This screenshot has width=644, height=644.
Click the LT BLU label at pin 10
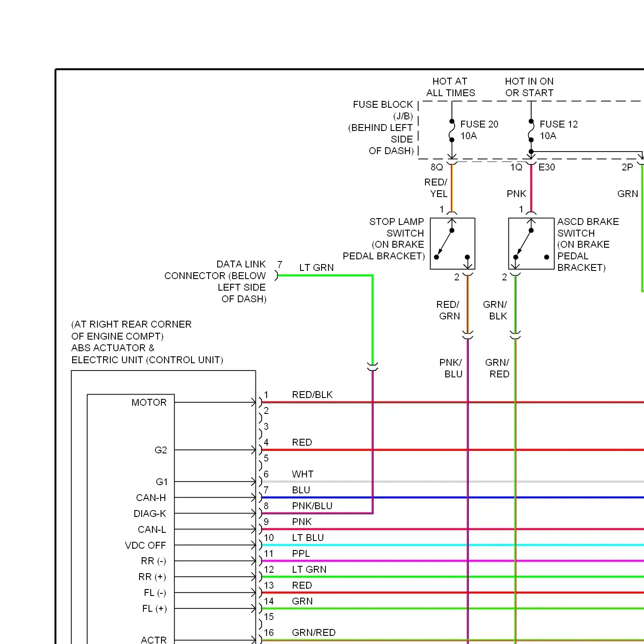308,538
